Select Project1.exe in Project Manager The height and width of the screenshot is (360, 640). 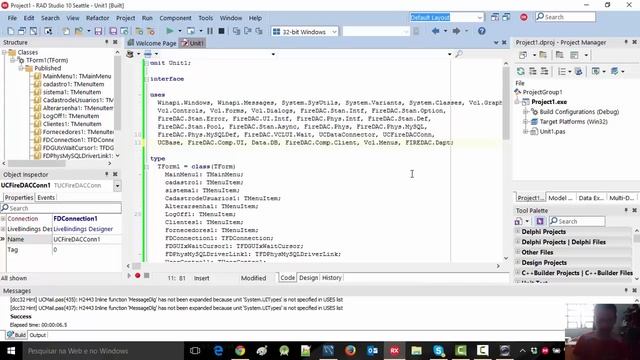click(x=549, y=102)
